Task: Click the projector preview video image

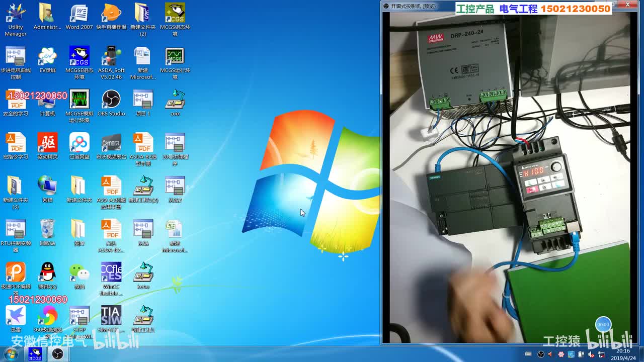Action: [x=510, y=177]
